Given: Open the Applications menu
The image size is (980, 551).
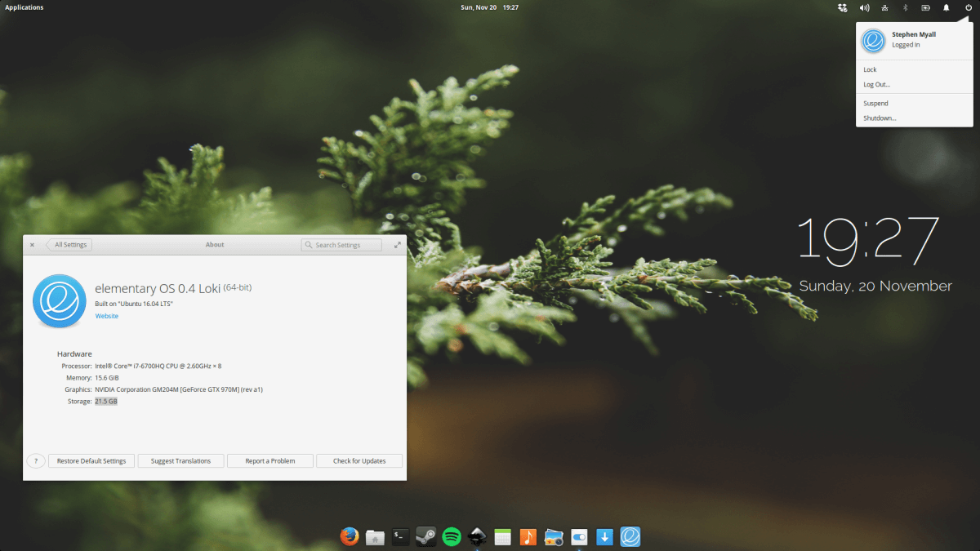Looking at the screenshot, I should coord(24,7).
